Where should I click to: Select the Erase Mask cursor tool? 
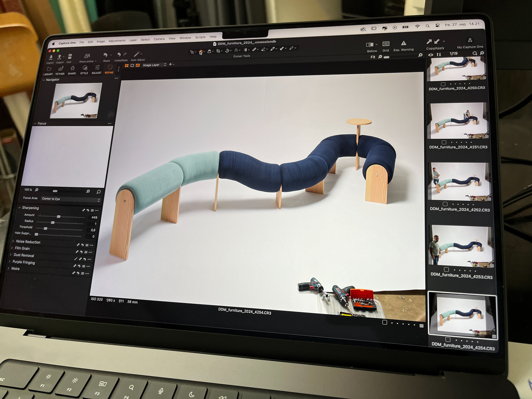pyautogui.click(x=263, y=49)
